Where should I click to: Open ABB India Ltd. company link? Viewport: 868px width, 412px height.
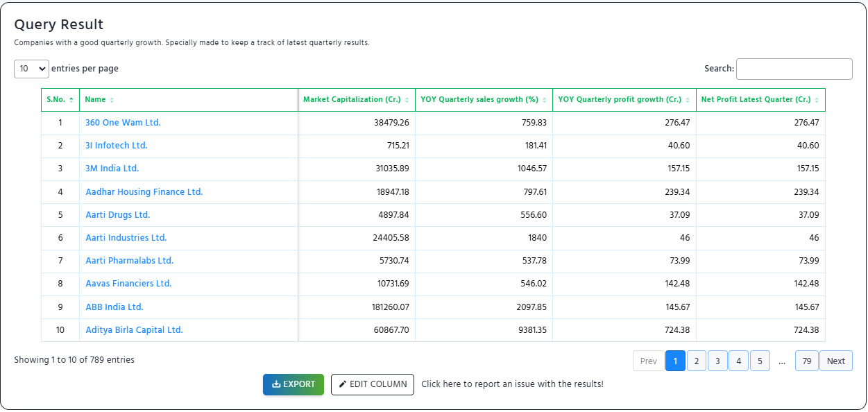[114, 307]
